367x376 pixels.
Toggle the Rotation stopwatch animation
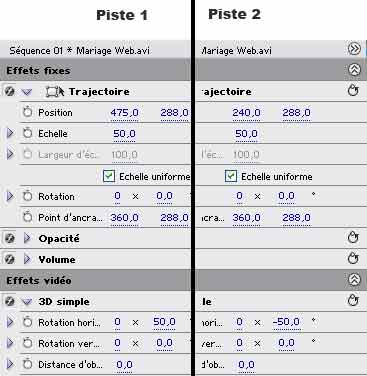[x=28, y=196]
